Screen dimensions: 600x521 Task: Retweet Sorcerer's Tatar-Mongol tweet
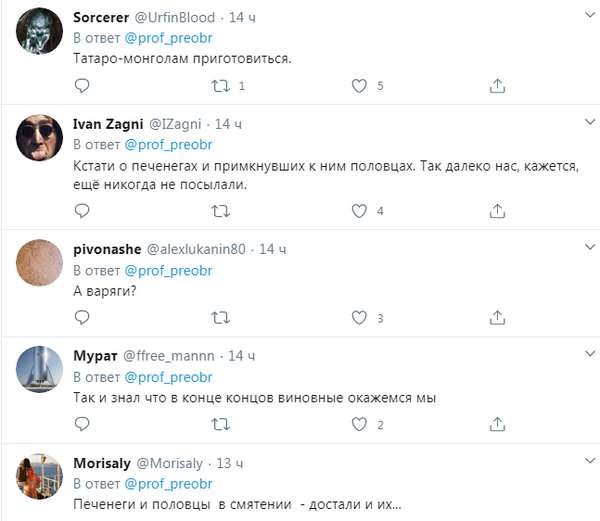[221, 87]
